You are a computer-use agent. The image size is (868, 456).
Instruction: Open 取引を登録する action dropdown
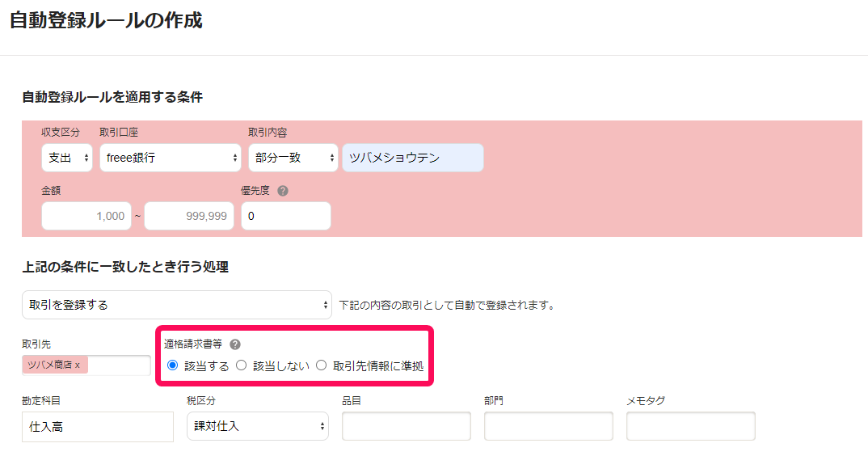pyautogui.click(x=177, y=305)
